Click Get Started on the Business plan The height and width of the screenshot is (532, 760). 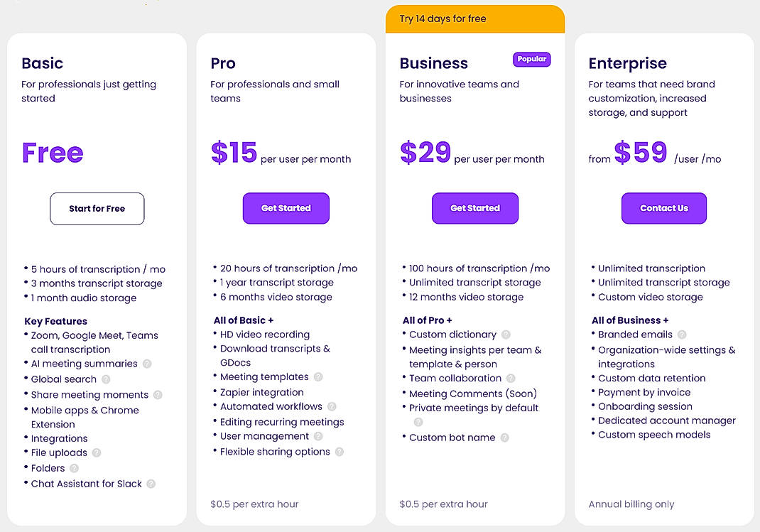[x=474, y=208]
